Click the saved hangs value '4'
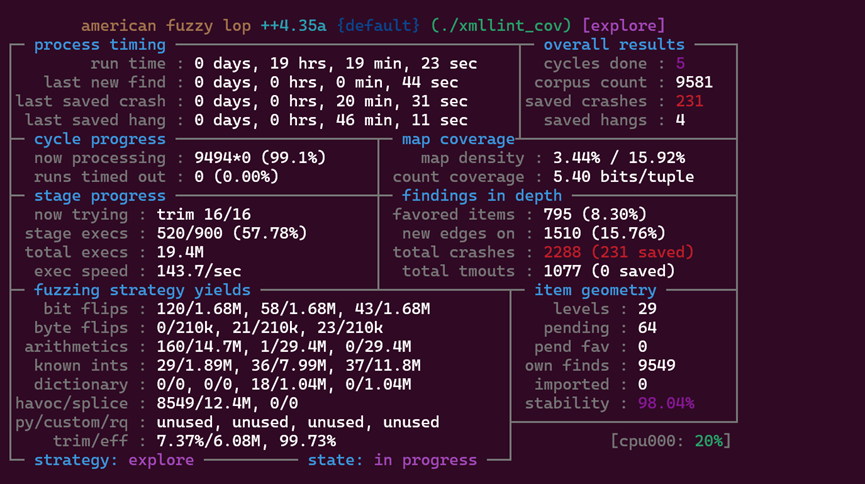Viewport: 865px width, 484px height. coord(680,120)
